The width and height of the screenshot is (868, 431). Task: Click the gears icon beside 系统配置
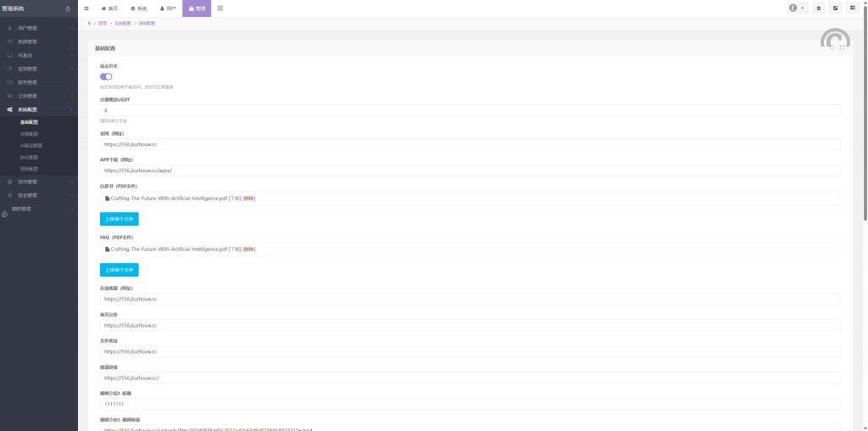[x=10, y=109]
